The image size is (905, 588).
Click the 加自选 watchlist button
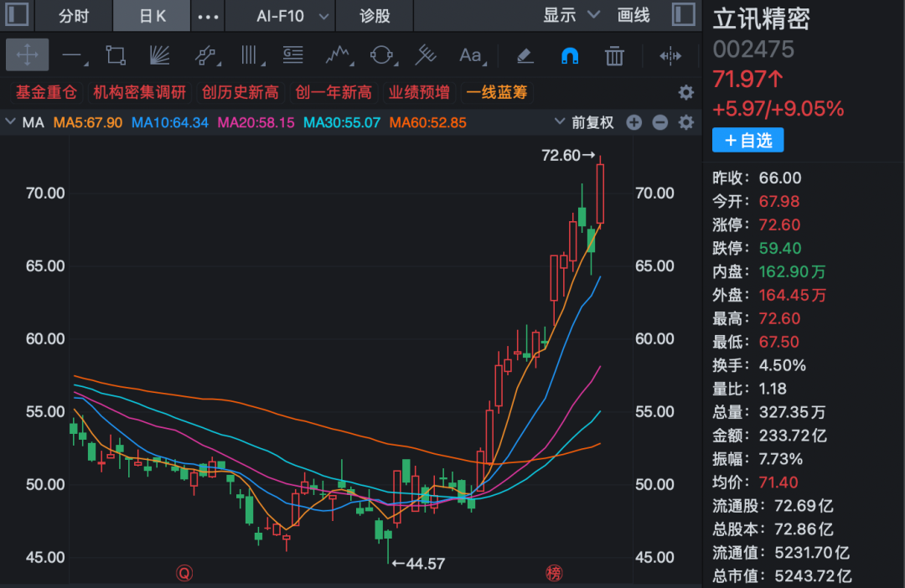[x=747, y=140]
